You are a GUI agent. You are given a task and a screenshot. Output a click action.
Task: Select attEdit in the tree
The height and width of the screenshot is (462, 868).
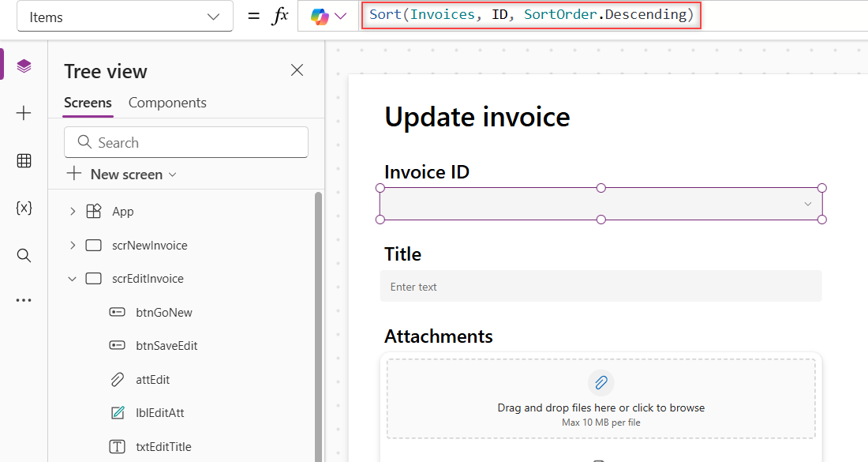tap(153, 379)
